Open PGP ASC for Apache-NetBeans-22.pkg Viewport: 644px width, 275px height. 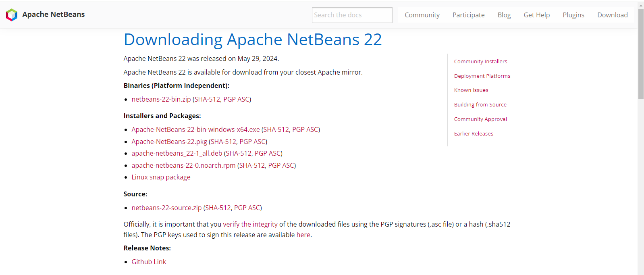point(252,142)
